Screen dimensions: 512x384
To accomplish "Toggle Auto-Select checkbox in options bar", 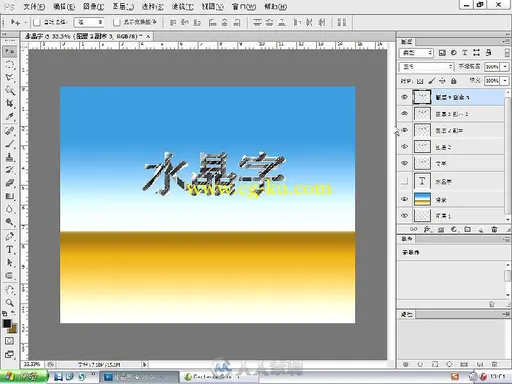I will [37, 22].
